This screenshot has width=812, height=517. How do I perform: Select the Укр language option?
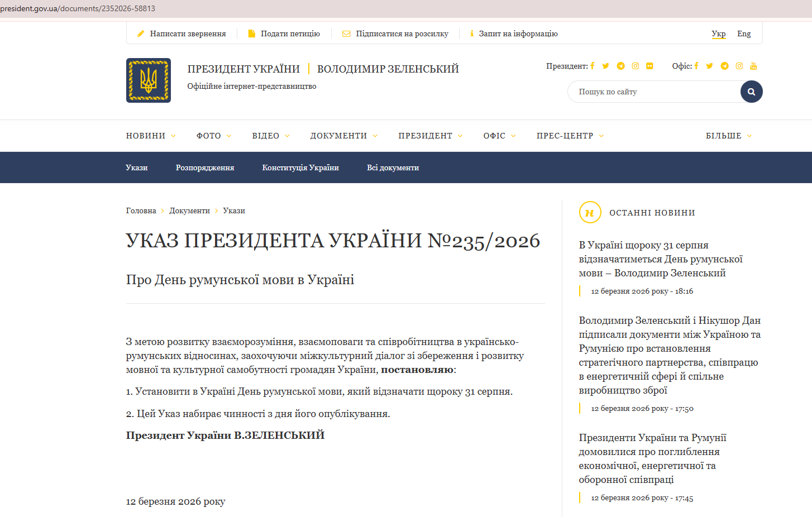719,33
